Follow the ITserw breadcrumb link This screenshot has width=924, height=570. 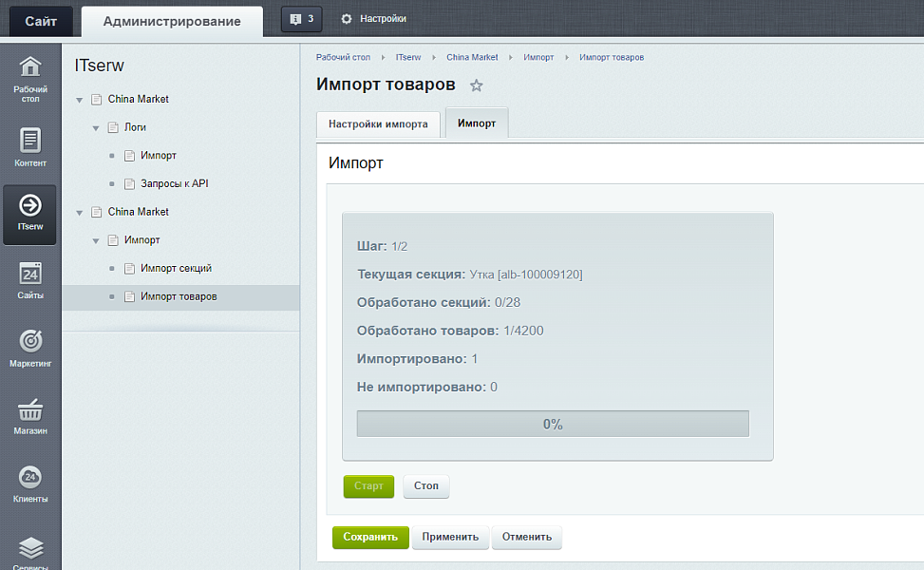[x=407, y=57]
